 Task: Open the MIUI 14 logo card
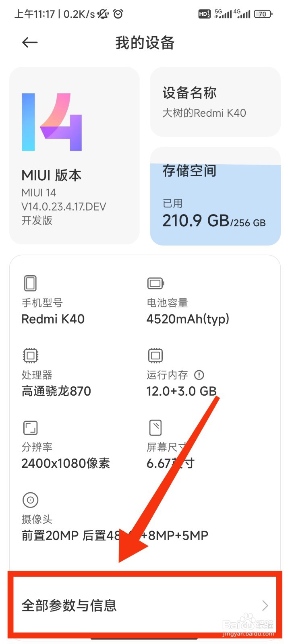(75, 156)
